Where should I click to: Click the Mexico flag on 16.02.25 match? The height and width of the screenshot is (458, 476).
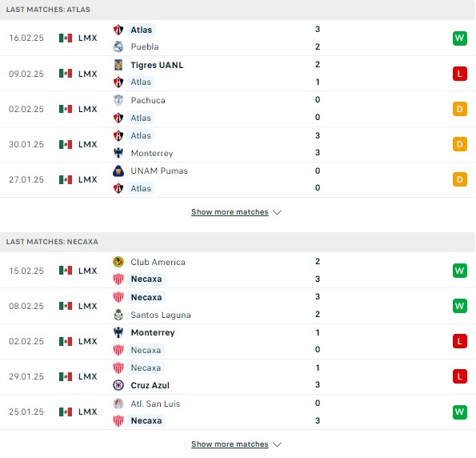[66, 38]
